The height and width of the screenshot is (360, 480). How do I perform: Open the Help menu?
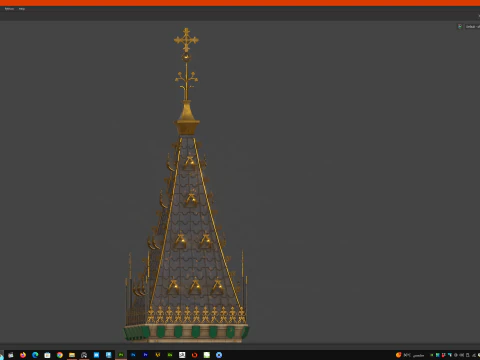click(x=22, y=9)
